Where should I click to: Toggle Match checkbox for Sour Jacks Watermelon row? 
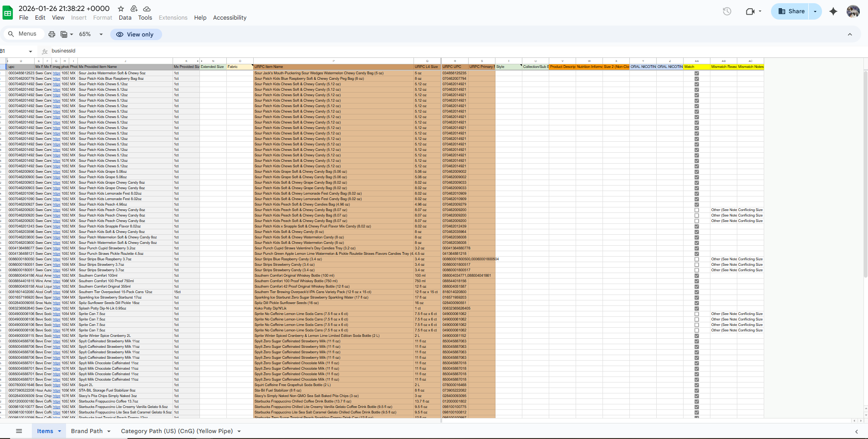[697, 73]
